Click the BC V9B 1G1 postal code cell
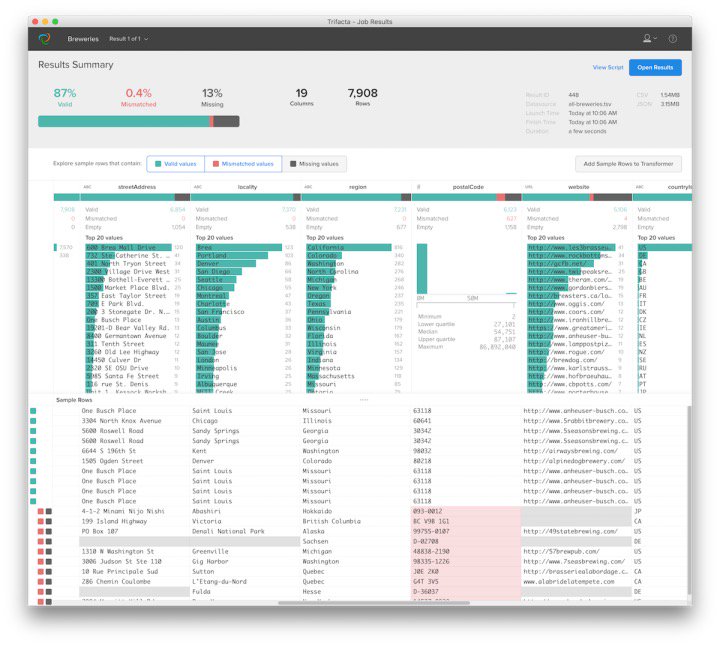Viewport: 720px width, 646px height. tap(466, 521)
